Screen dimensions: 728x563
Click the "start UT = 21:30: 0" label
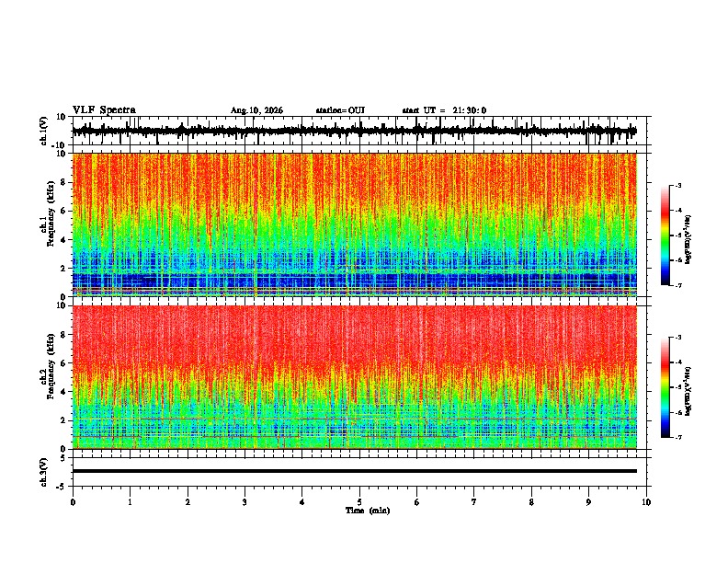(x=444, y=110)
